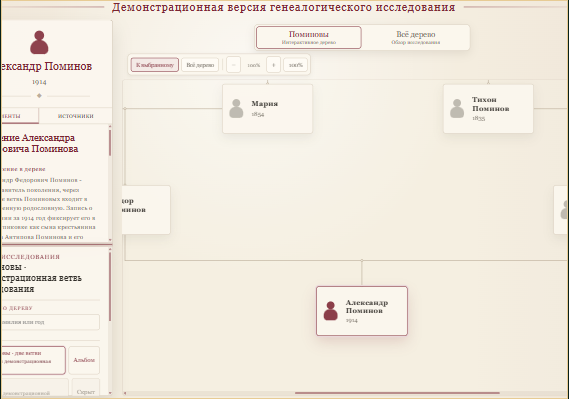Zoom out with the minus button
569x399 pixels.
[x=234, y=65]
